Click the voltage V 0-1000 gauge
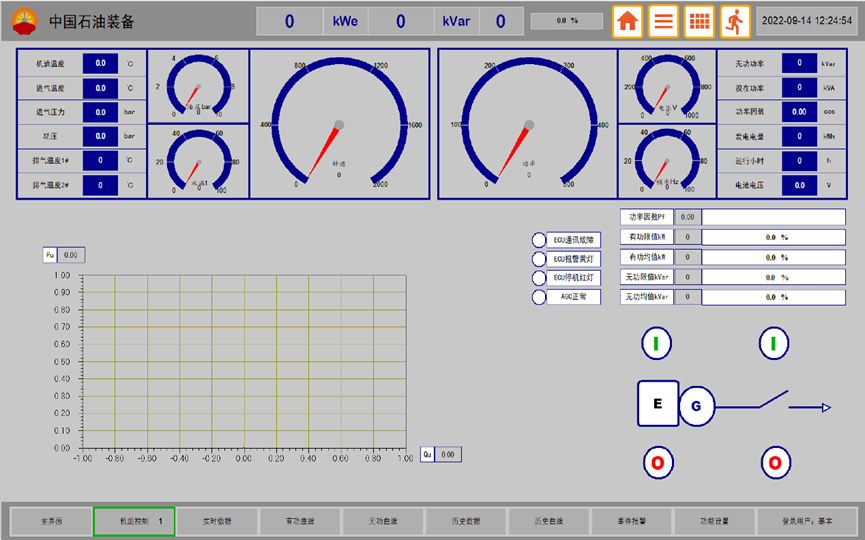The image size is (865, 540). click(x=668, y=86)
